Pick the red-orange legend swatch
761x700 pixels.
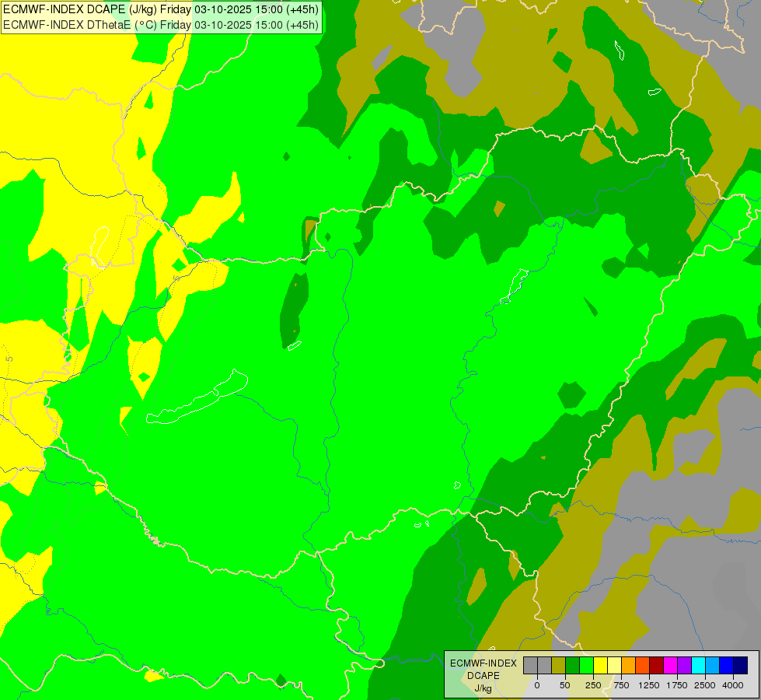tap(643, 666)
